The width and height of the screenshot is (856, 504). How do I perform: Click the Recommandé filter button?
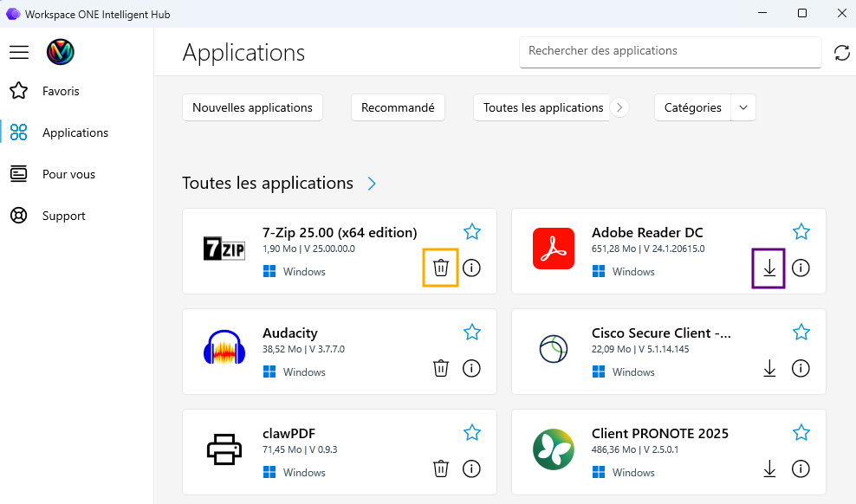click(x=398, y=107)
